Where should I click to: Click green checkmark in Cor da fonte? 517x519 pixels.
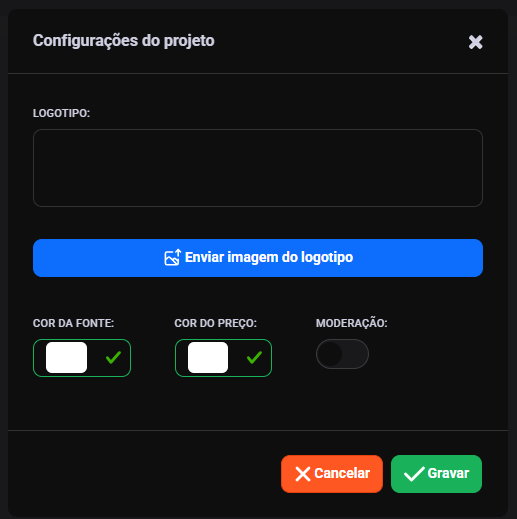coord(113,357)
